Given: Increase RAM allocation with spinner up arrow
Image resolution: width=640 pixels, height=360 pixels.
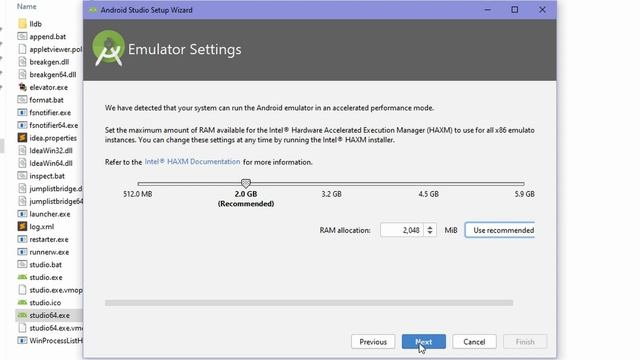Looking at the screenshot, I should (430, 227).
